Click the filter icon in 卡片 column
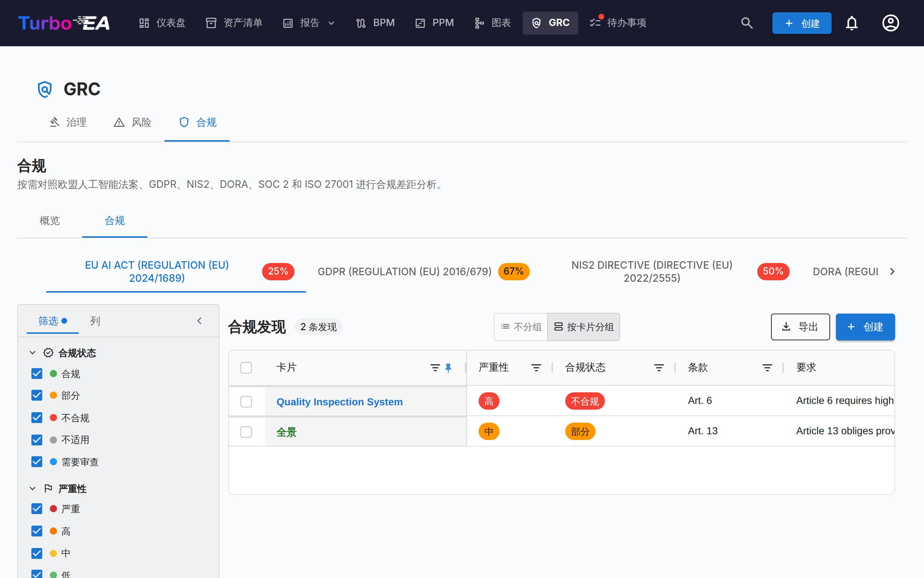Screen dimensions: 924x578 tap(435, 368)
